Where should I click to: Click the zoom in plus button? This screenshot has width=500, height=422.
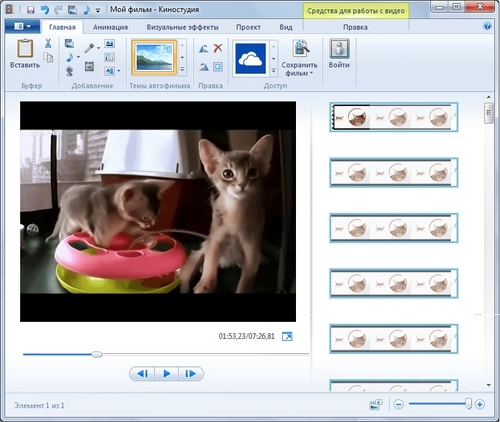coord(480,405)
